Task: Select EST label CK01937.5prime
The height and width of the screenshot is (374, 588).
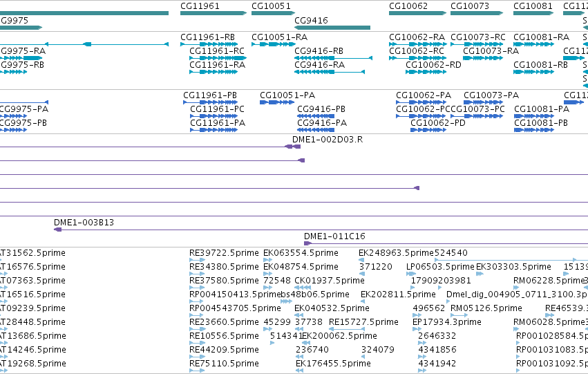Action: coord(330,281)
